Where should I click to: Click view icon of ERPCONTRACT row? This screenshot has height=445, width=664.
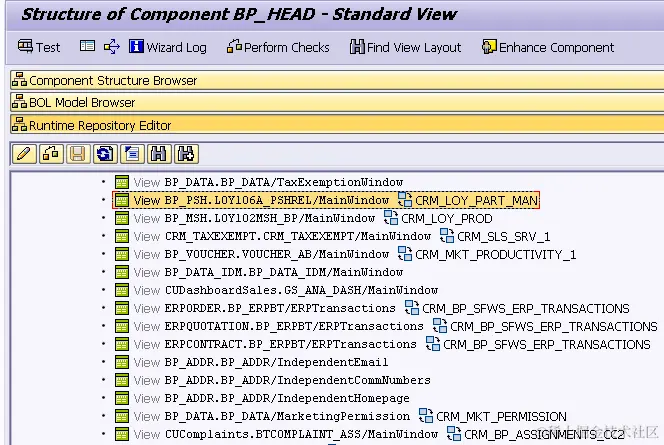tap(122, 344)
